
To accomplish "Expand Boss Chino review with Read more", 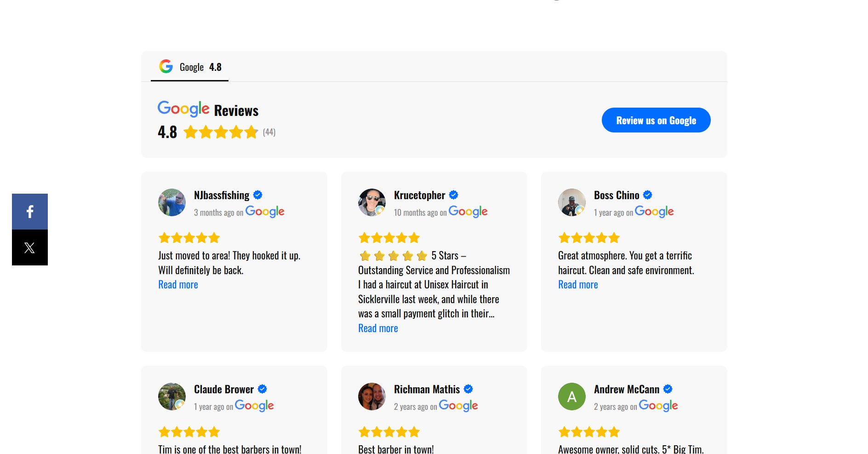I will click(578, 285).
